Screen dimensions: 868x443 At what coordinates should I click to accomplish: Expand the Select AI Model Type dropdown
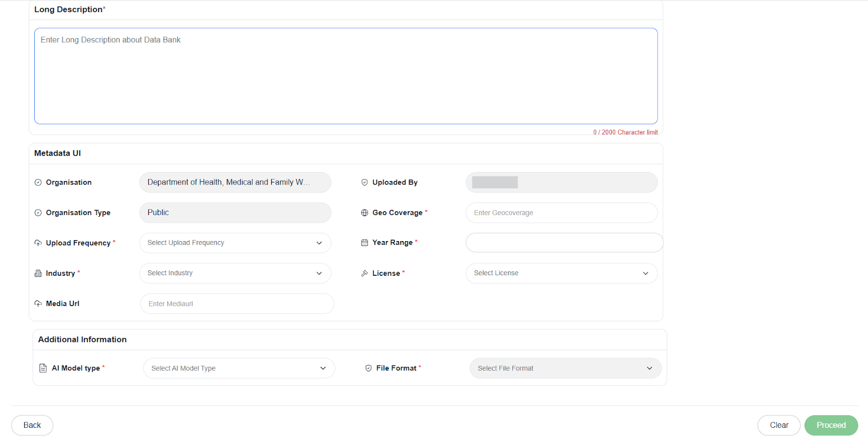pos(239,368)
